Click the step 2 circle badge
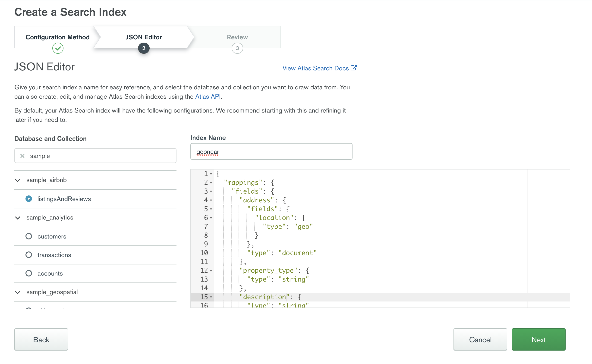This screenshot has height=364, width=592. 144,48
